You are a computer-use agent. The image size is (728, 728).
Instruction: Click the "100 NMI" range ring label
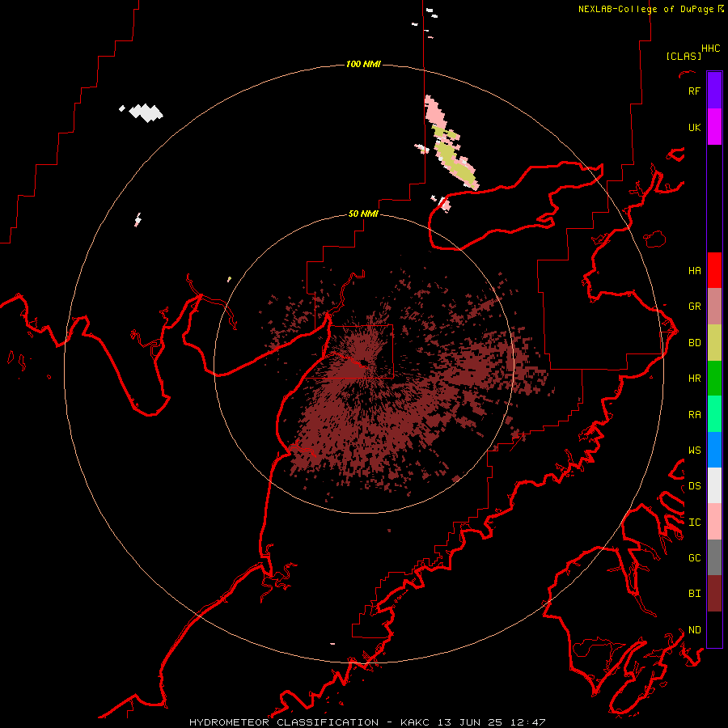tap(363, 64)
